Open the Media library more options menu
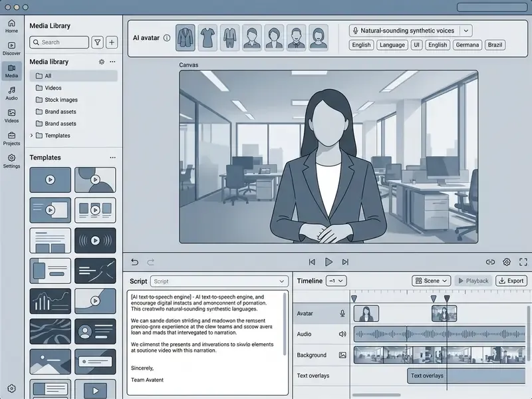Screen dimensions: 532x399 tap(112, 62)
